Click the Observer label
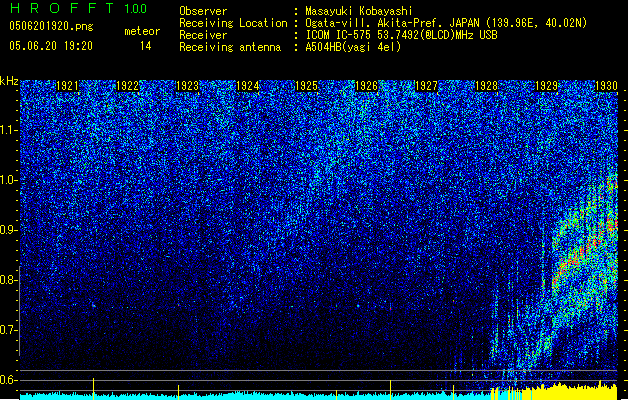 click(x=203, y=11)
